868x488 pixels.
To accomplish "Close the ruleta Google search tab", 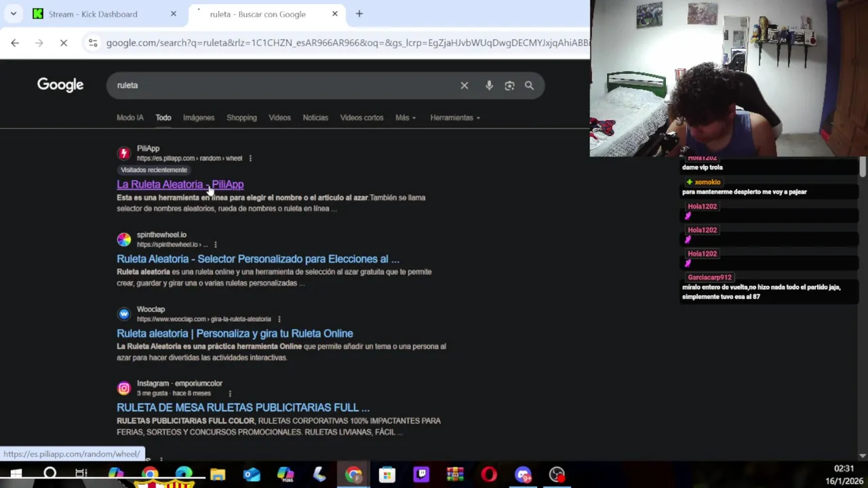I will tap(334, 14).
